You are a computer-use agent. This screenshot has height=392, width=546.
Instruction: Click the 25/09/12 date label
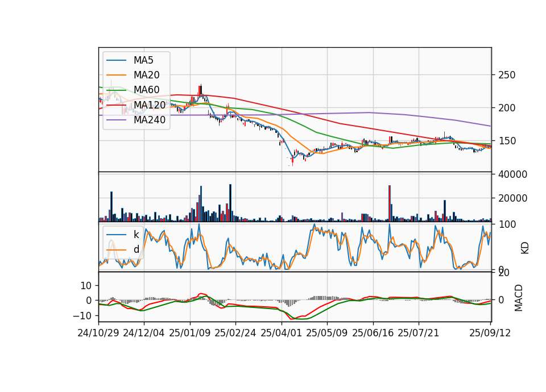(490, 333)
